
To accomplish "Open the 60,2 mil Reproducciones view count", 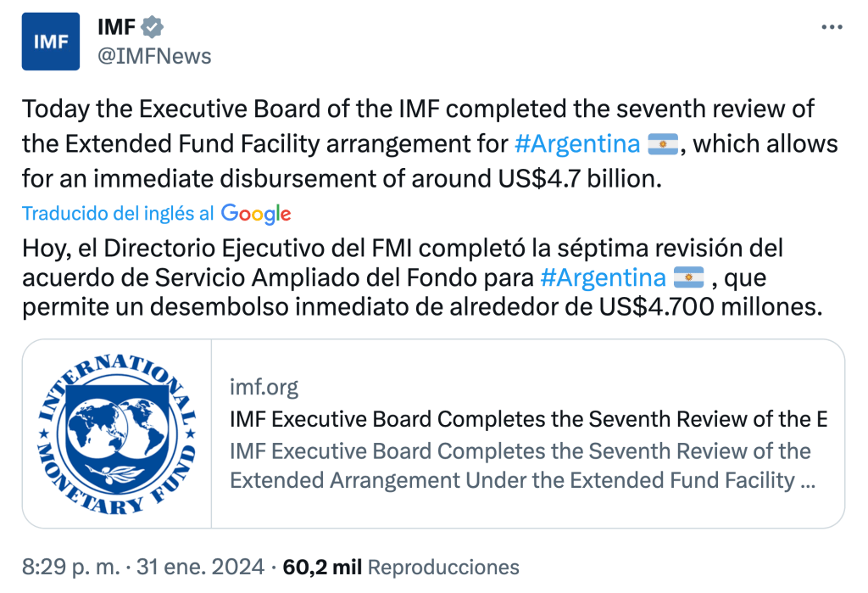I will click(401, 567).
